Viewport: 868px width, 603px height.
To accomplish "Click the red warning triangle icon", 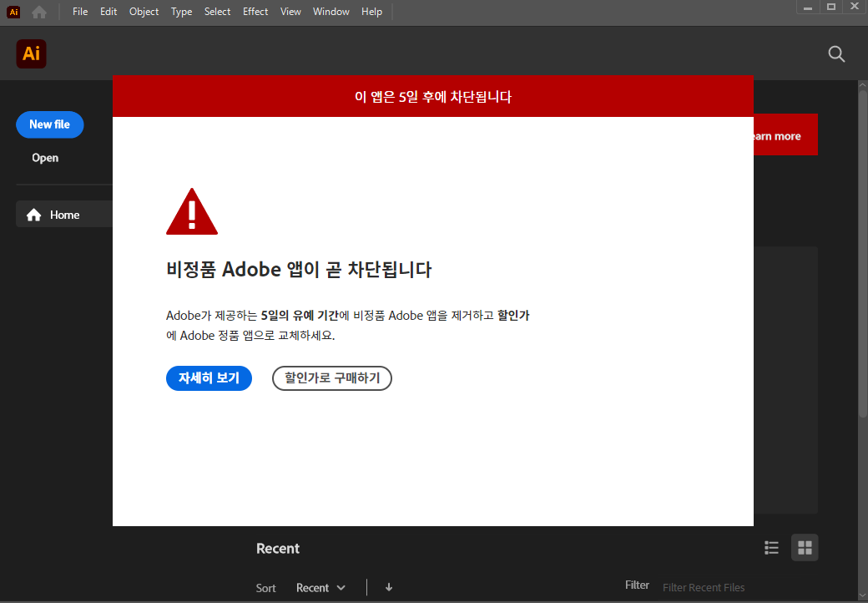I will pos(191,211).
